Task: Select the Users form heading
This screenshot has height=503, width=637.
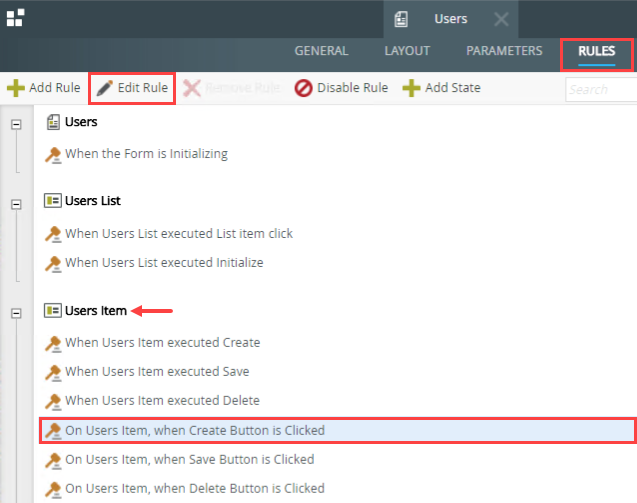Action: click(81, 122)
